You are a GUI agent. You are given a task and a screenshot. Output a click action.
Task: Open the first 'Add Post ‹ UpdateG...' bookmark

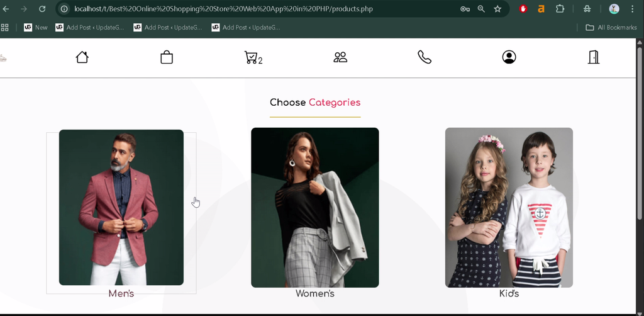(89, 28)
